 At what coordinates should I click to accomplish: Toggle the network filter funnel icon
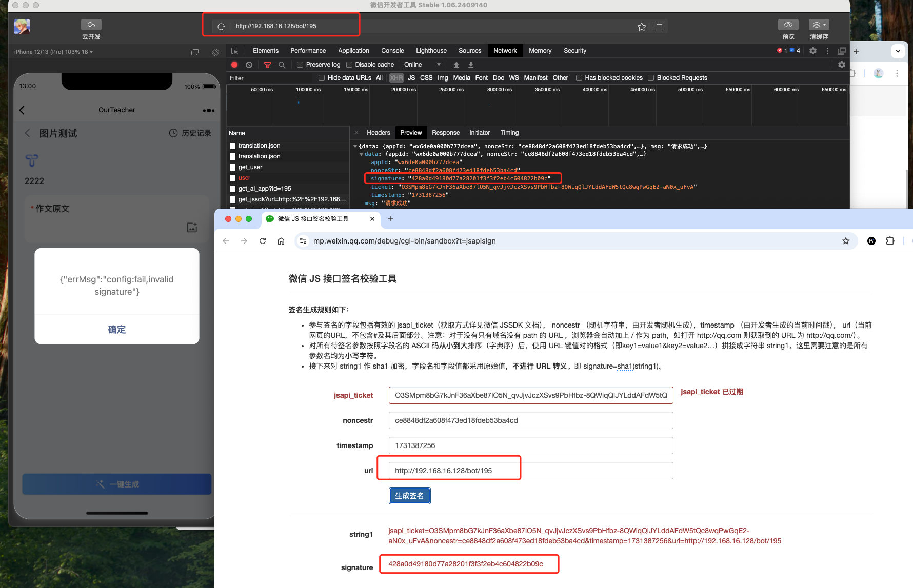[x=267, y=65]
